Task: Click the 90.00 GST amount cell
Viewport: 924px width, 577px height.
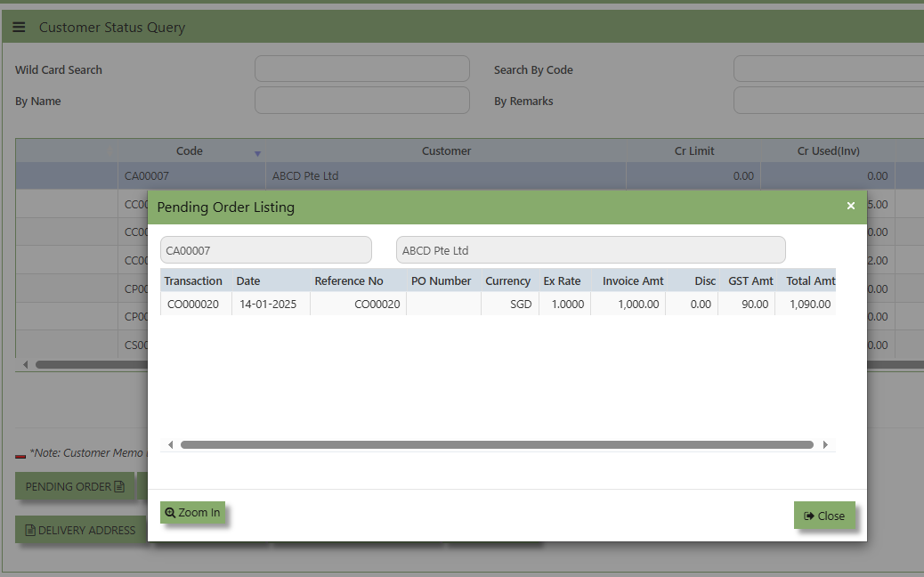Action: pos(747,305)
